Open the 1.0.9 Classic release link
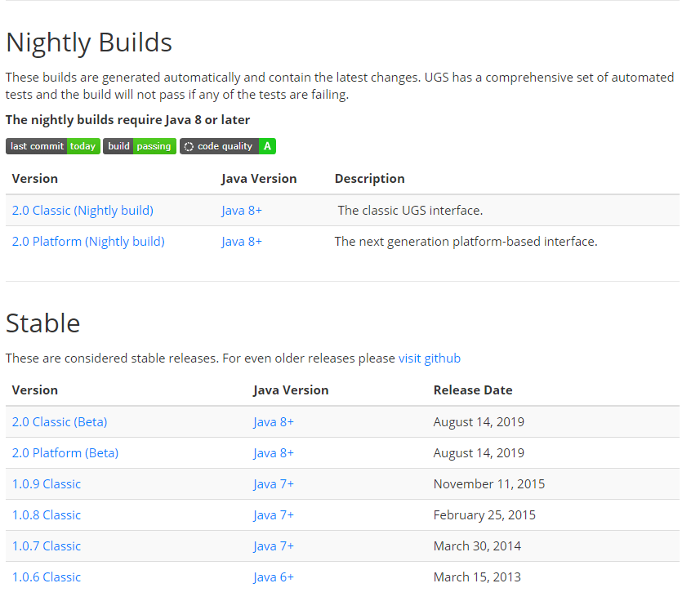The width and height of the screenshot is (700, 610). click(47, 484)
